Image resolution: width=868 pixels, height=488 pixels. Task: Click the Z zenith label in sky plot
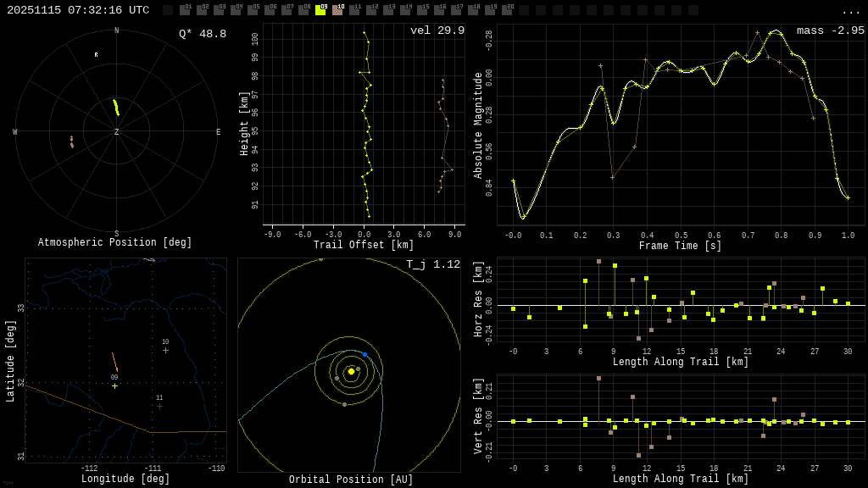(116, 131)
